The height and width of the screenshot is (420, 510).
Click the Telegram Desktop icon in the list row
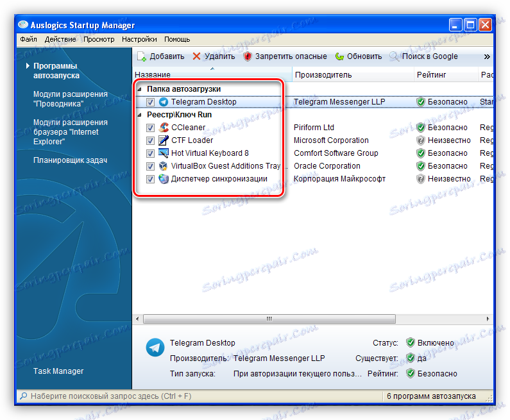point(164,102)
